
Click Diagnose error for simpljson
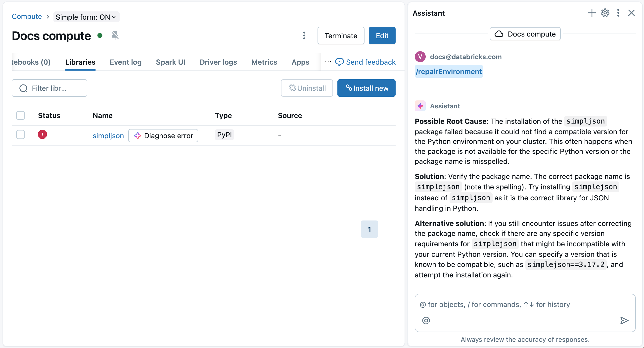tap(163, 135)
